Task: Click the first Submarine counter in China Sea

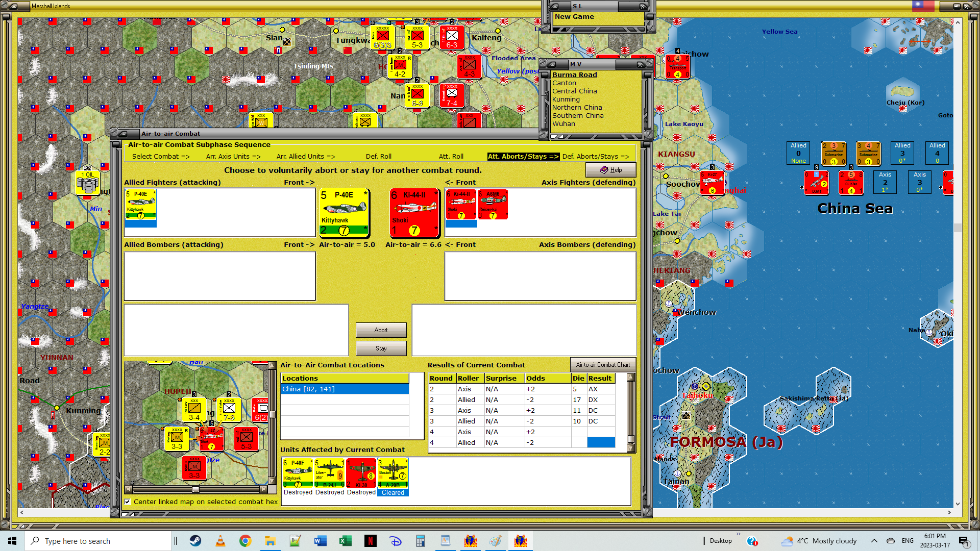Action: point(834,154)
